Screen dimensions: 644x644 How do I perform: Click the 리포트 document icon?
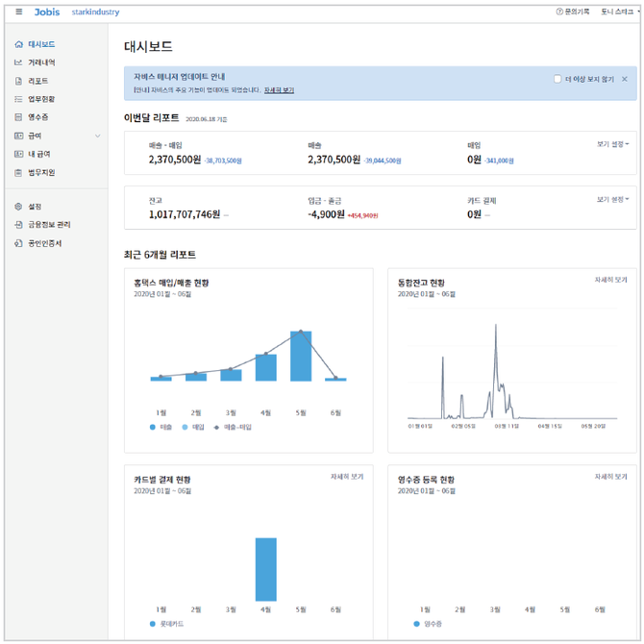click(18, 81)
